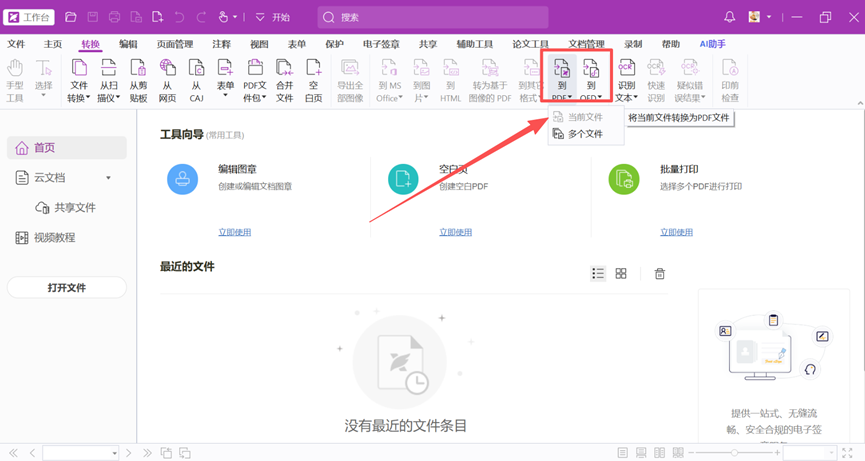This screenshot has height=461, width=865.
Task: Expand the 云文档 tree arrow
Action: coord(109,178)
